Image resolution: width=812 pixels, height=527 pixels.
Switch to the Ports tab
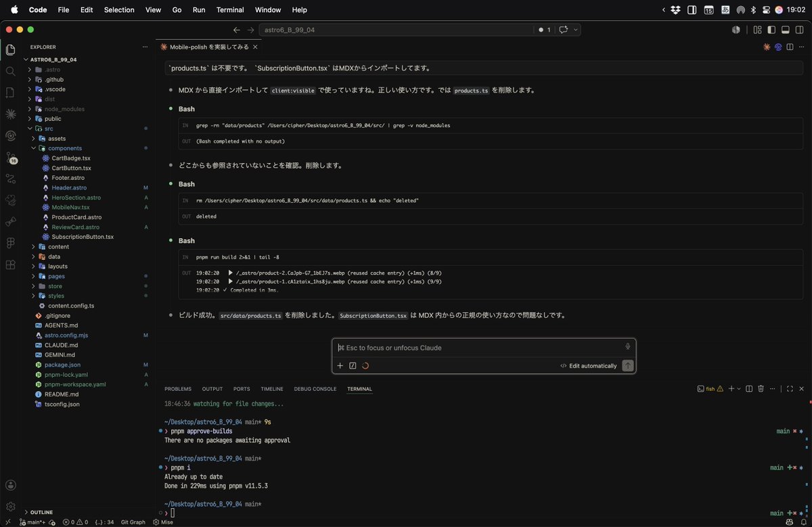coord(242,389)
